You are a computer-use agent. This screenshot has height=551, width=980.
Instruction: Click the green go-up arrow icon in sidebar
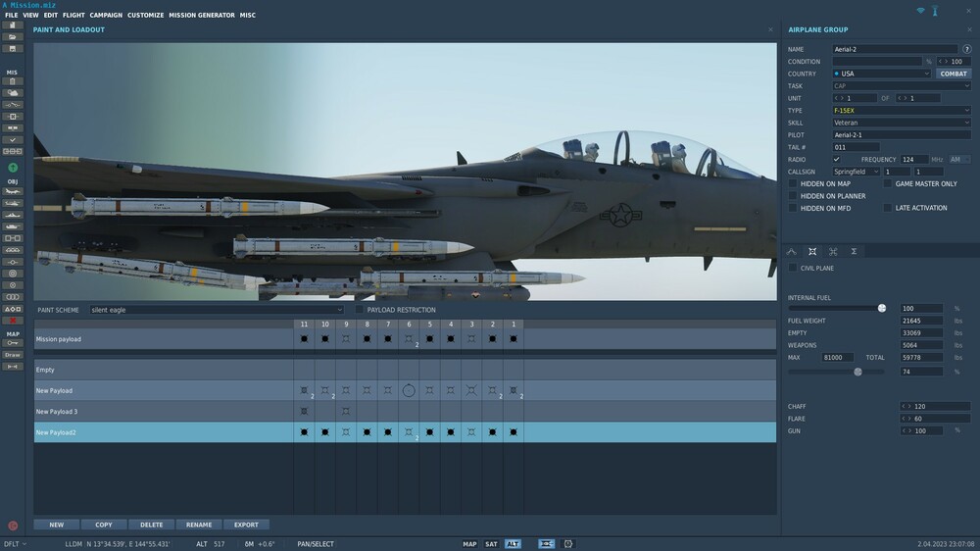13,168
